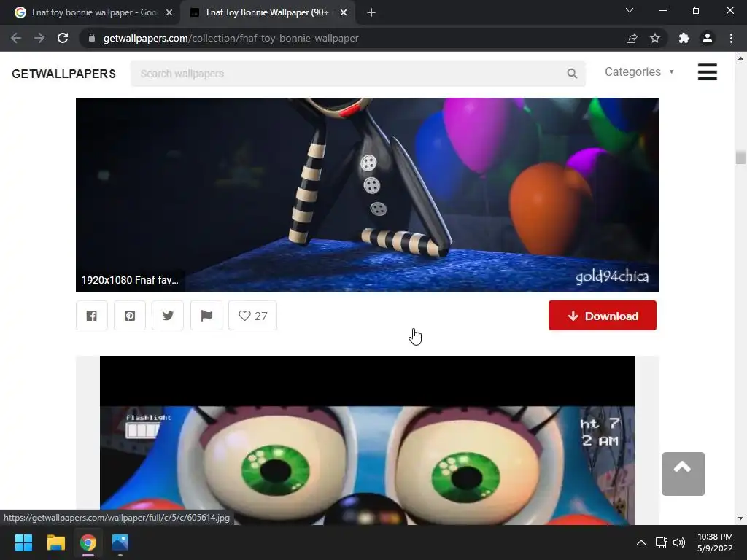The height and width of the screenshot is (560, 747).
Task: Open the hamburger menu
Action: pos(707,72)
